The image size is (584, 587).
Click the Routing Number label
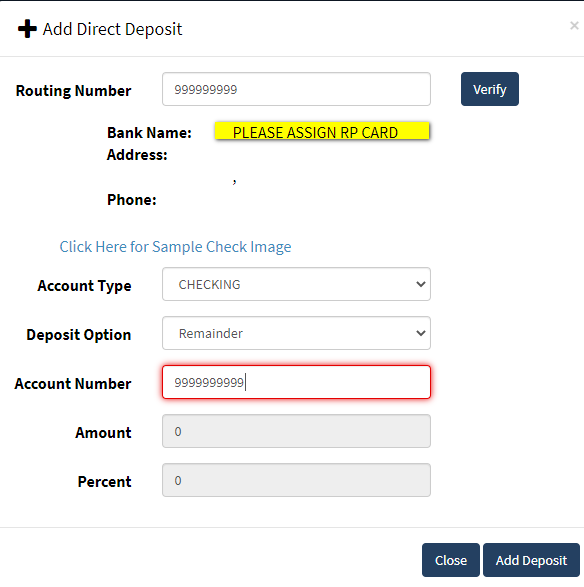tap(73, 91)
